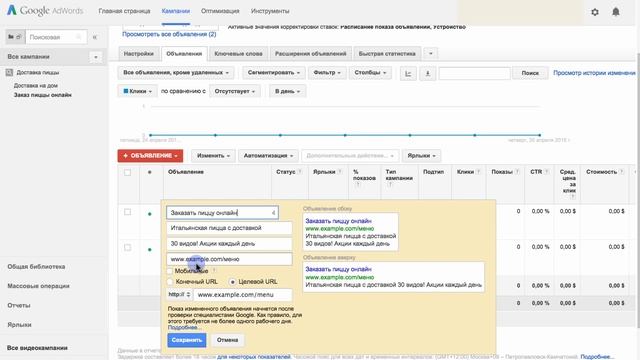Expand the extra tabs arrow after Быстрая статистика
The width and height of the screenshot is (640, 360).
pyautogui.click(x=431, y=53)
